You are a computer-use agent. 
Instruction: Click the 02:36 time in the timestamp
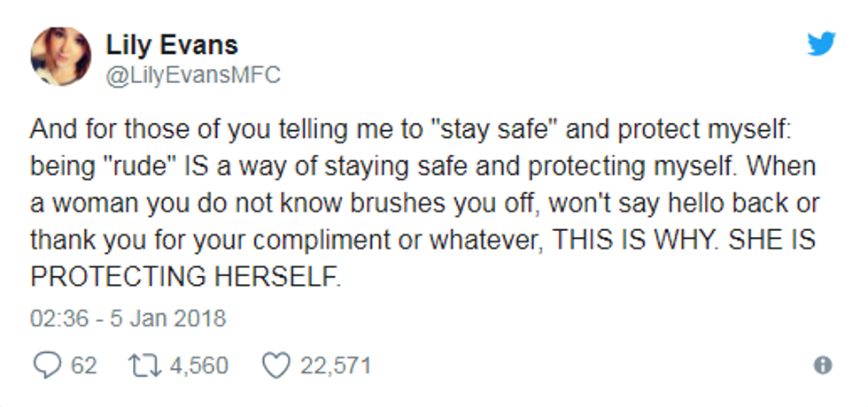click(x=59, y=319)
